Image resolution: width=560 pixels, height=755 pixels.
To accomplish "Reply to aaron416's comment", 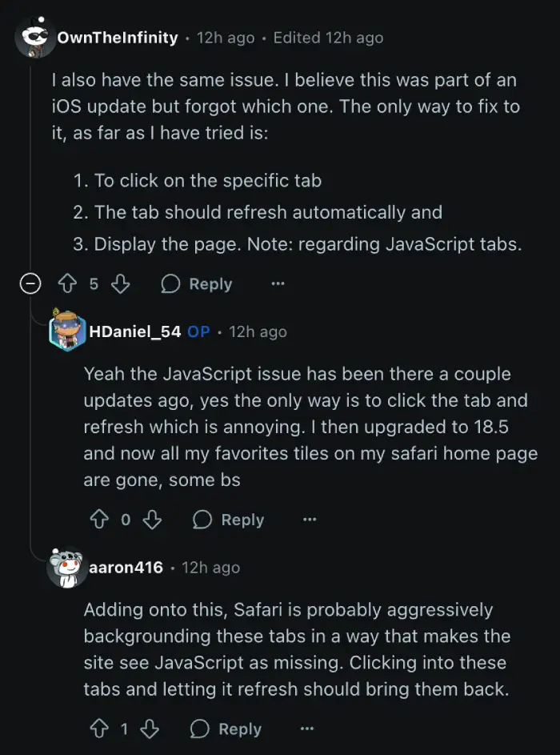I will [x=226, y=729].
